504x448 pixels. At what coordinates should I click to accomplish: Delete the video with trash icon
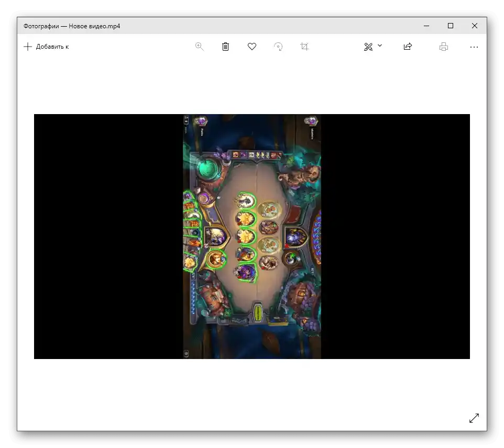tap(225, 47)
